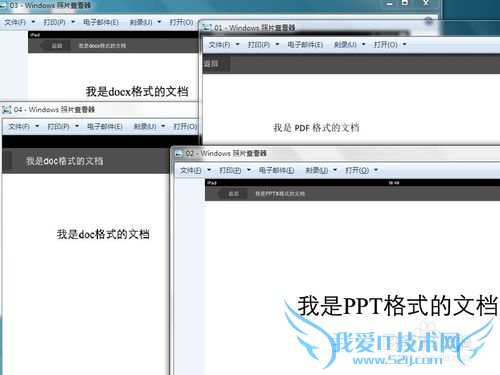Viewport: 500px width, 375px height.
Task: Click large text '我是docx格式的文档'
Action: click(137, 91)
